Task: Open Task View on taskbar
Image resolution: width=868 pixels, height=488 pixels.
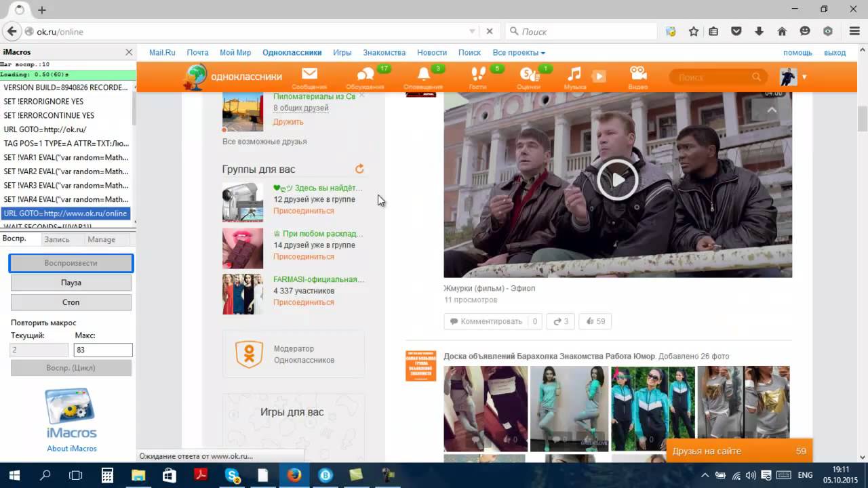Action: click(x=76, y=475)
